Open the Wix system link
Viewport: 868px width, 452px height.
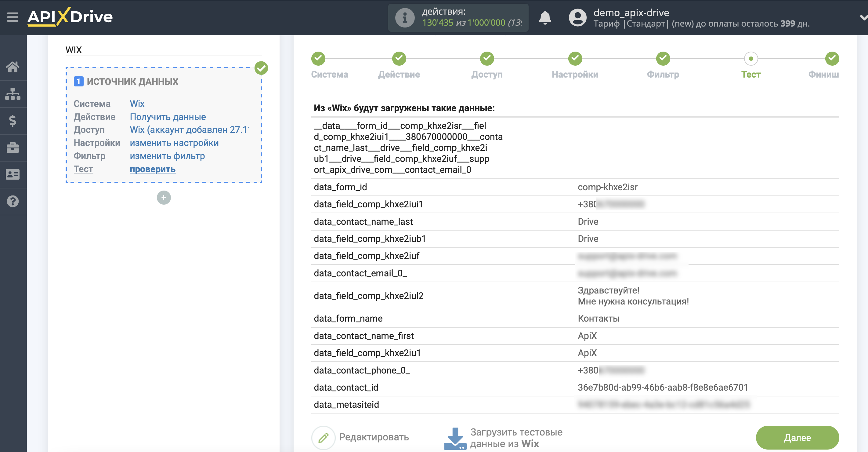pos(137,104)
